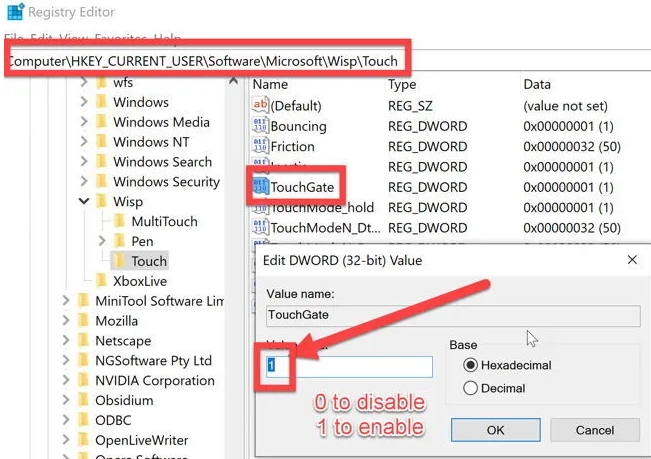Click the Name column header

(270, 85)
